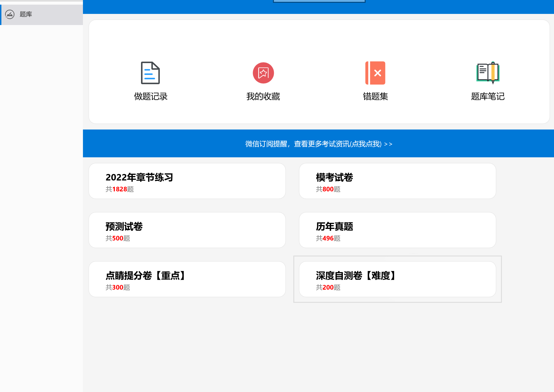Screen dimensions: 554x392
Task: Select the 题库 sidebar menu label
Action: click(26, 15)
